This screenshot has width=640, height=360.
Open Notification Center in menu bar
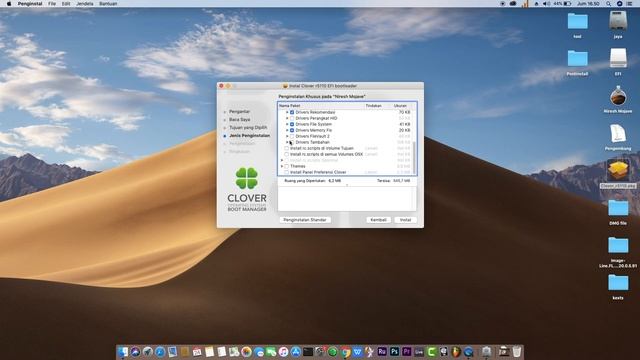[x=629, y=4]
